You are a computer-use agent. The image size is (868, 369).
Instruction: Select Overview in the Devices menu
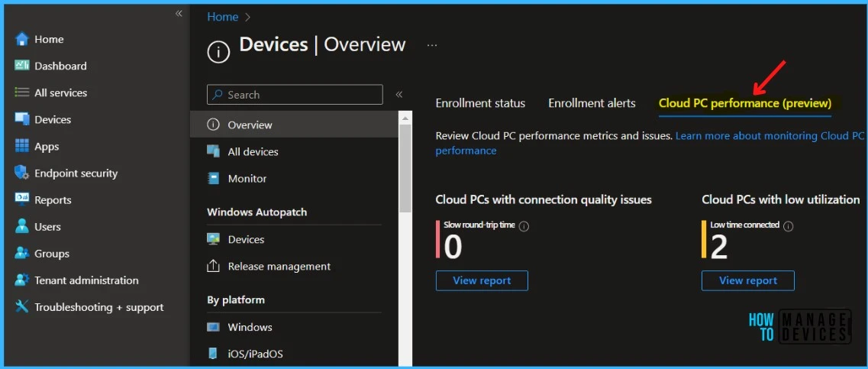pyautogui.click(x=294, y=125)
